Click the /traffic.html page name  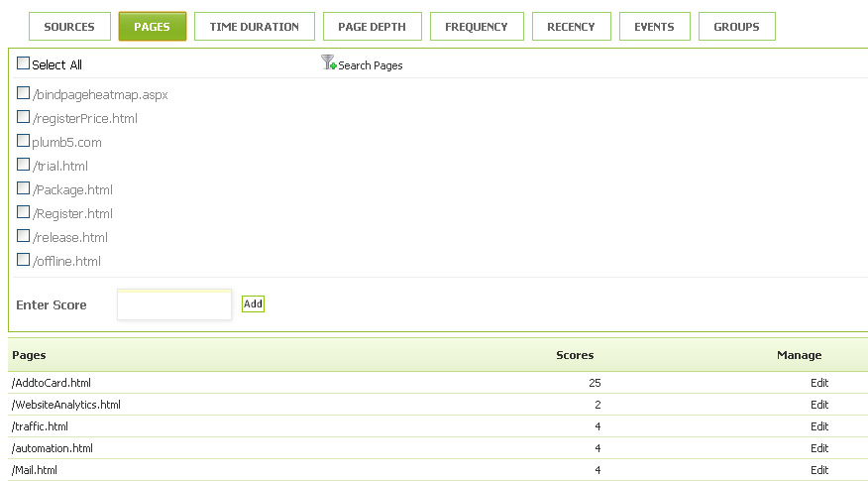tap(40, 426)
